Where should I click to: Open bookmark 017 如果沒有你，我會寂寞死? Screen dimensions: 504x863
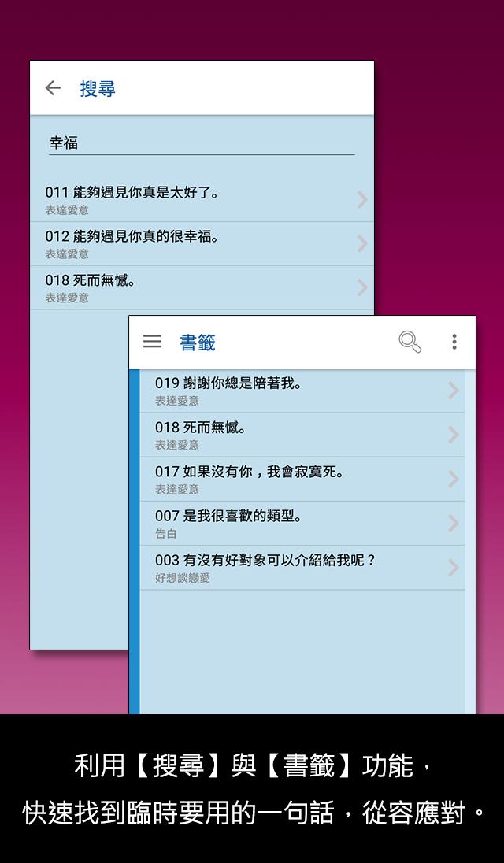point(302,480)
